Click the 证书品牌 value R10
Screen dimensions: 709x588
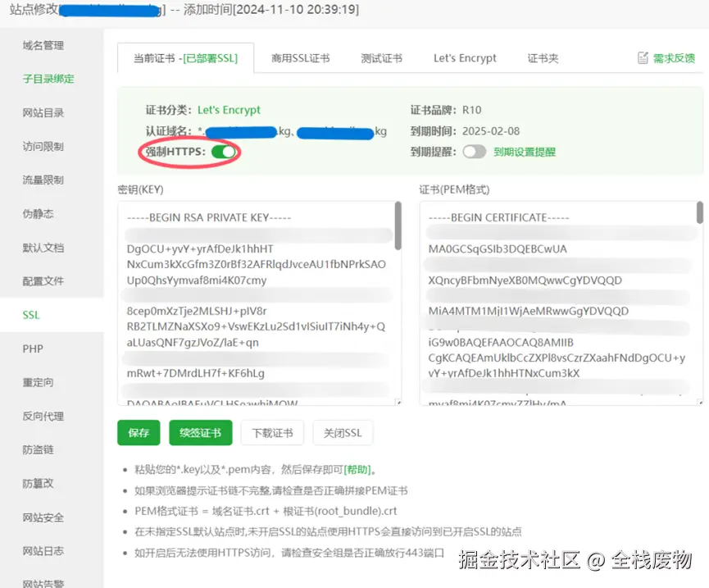pos(471,110)
